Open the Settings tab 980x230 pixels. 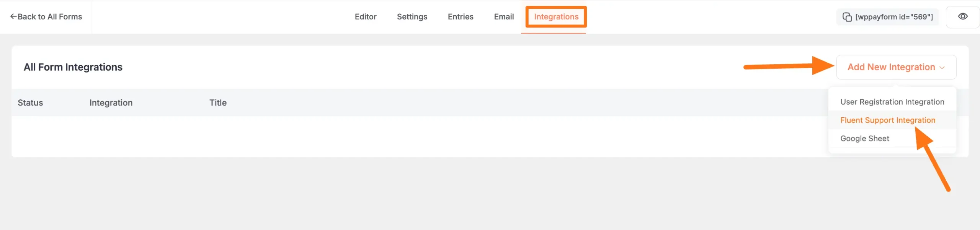[412, 17]
